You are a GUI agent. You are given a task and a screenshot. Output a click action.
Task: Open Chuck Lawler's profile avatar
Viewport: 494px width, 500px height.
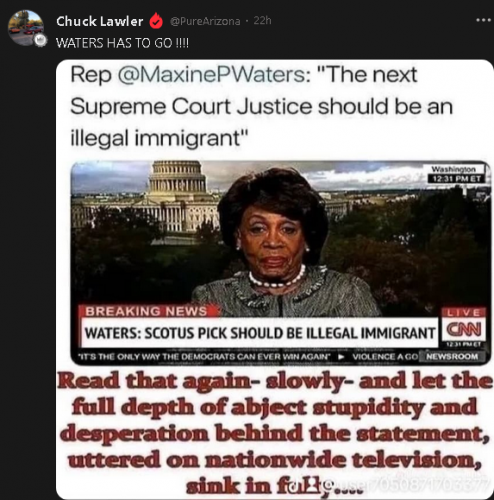click(x=26, y=27)
